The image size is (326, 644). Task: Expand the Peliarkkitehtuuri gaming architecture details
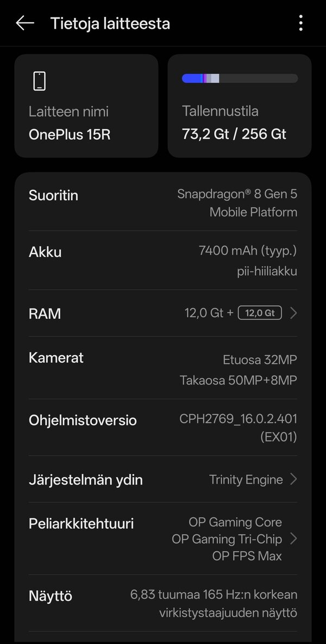pos(294,538)
